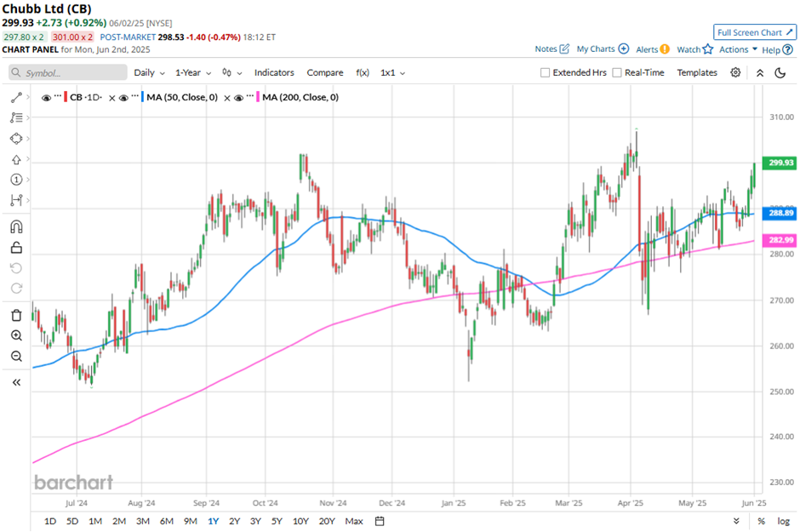800x532 pixels.
Task: Expand the bottom double-chevron options
Action: [736, 521]
